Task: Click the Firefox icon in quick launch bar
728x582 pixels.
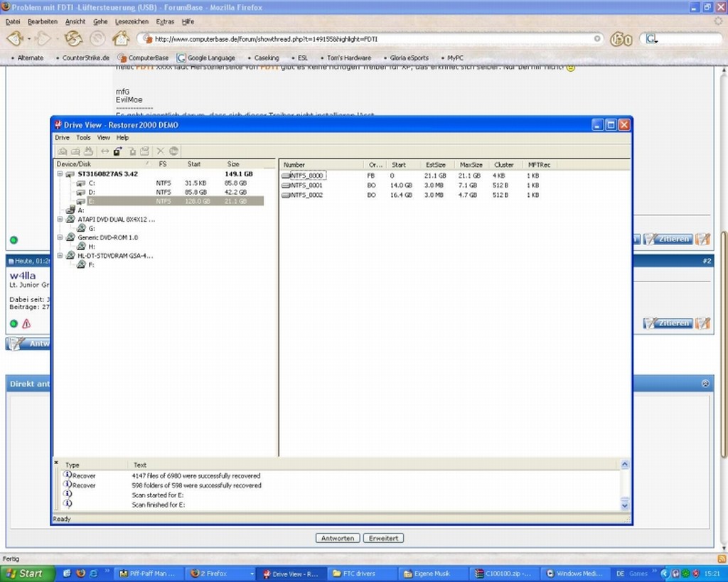Action: coord(80,573)
